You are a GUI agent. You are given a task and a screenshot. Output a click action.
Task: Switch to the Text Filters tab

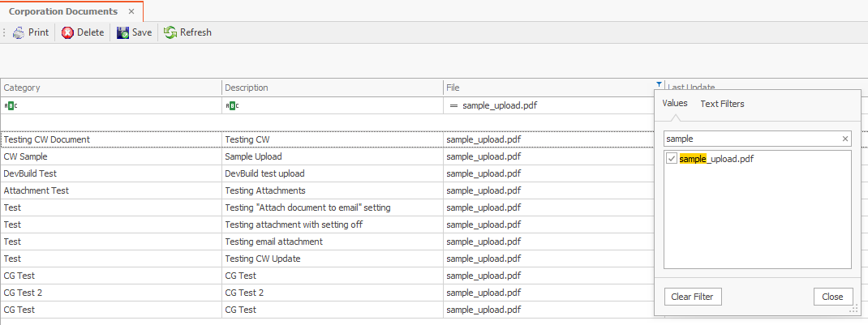point(722,104)
